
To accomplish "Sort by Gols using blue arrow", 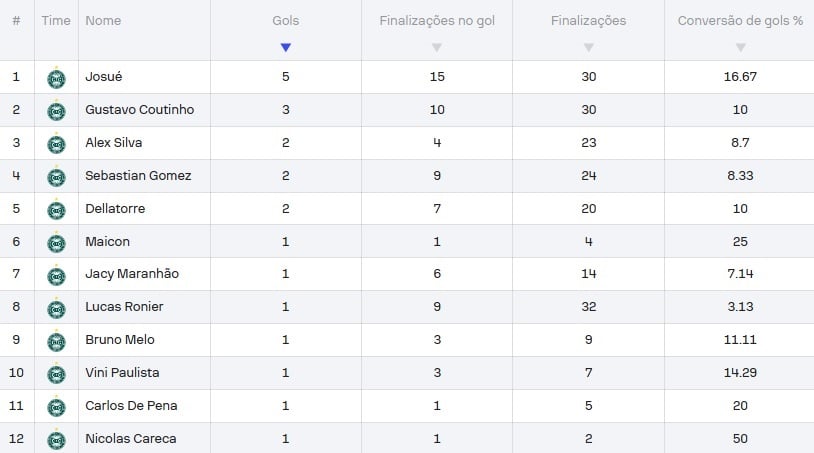I will tap(286, 47).
